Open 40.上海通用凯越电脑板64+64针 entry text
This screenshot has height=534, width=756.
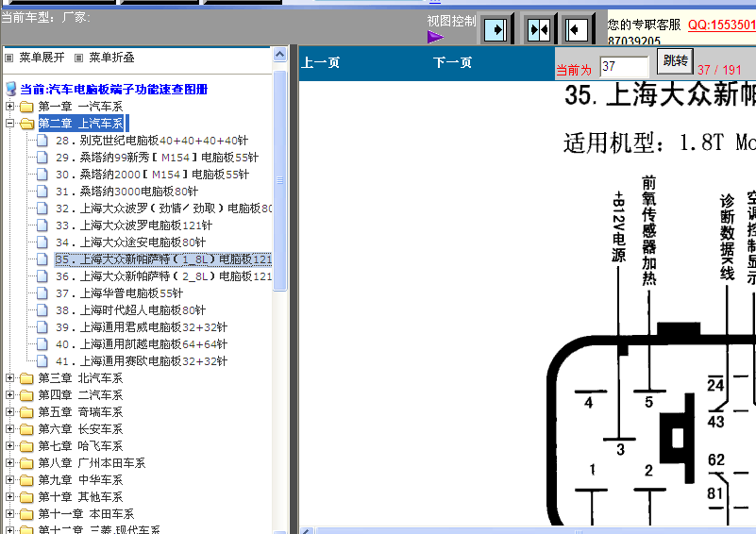142,344
